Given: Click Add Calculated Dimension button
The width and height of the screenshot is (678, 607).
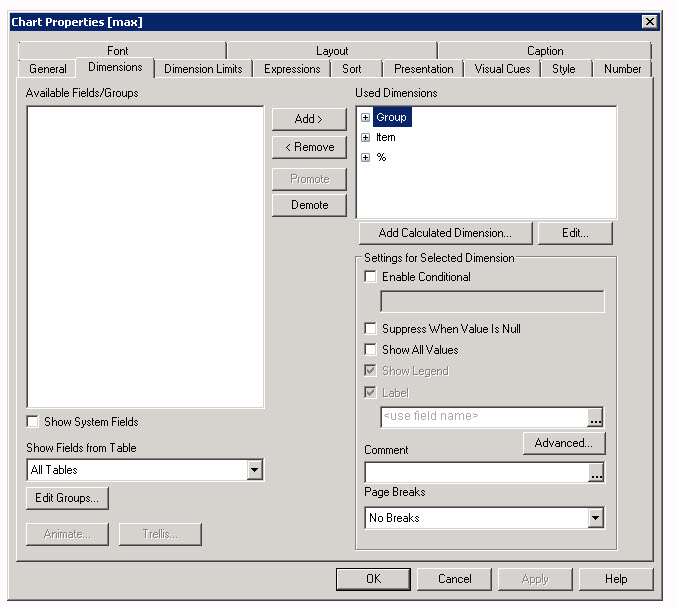Looking at the screenshot, I should 445,233.
